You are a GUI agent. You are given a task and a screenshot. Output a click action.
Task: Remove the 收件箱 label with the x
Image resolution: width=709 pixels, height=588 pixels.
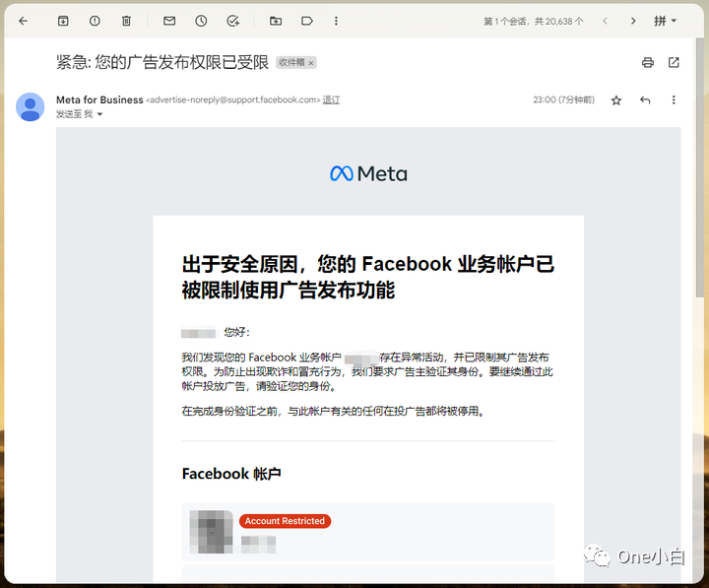tap(311, 63)
